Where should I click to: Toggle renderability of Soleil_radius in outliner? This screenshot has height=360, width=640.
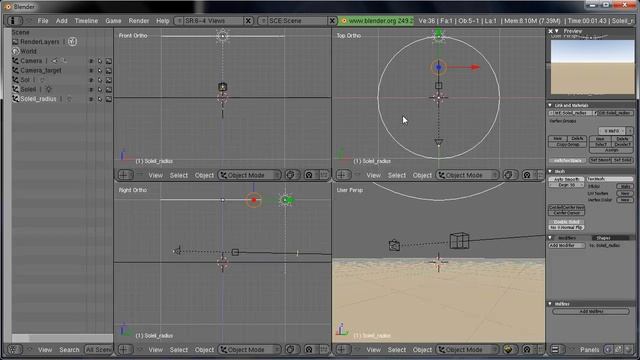109,99
